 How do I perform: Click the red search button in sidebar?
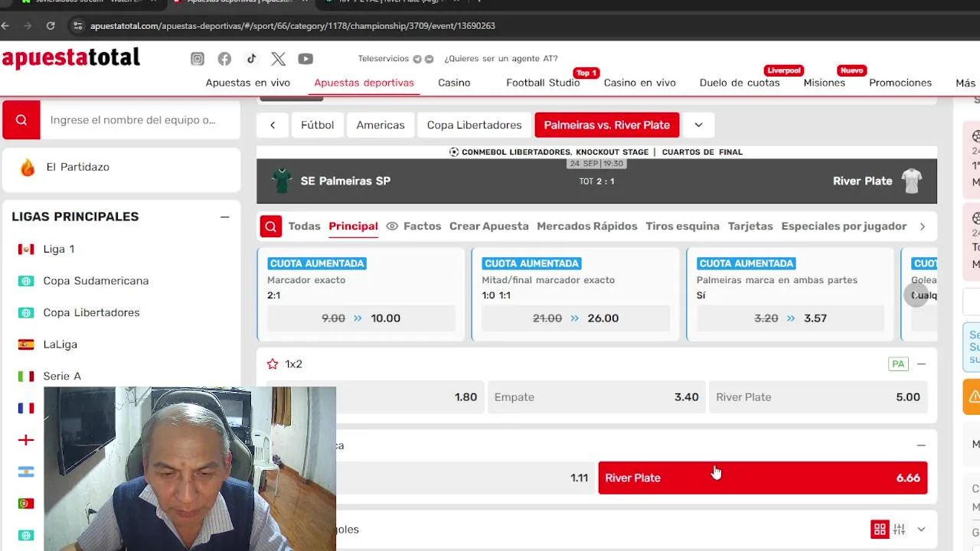coord(21,120)
